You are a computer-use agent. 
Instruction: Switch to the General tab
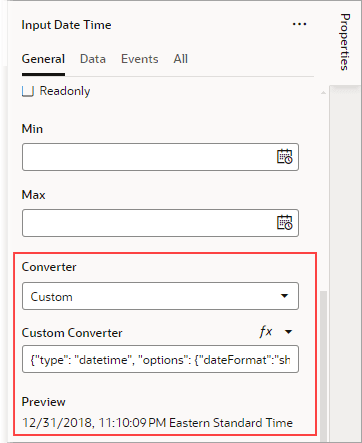[43, 59]
